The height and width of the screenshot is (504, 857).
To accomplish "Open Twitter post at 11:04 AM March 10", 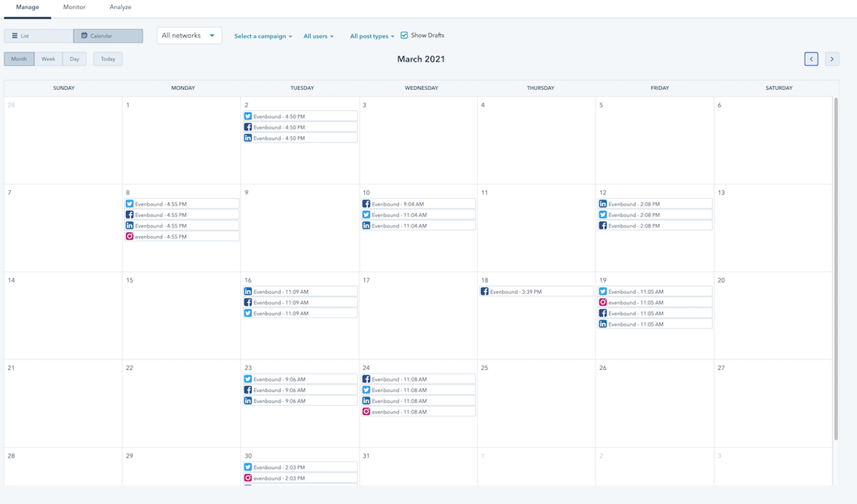I will [x=418, y=215].
